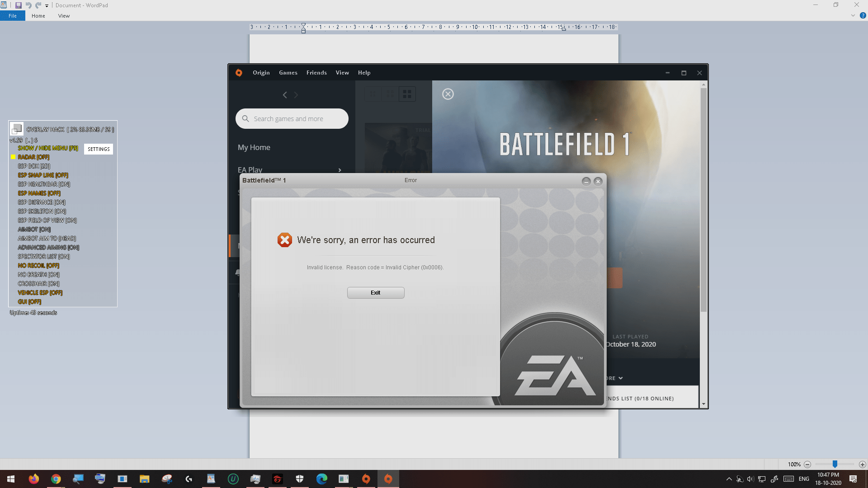Click the WordPad zoom in plus button

click(863, 465)
